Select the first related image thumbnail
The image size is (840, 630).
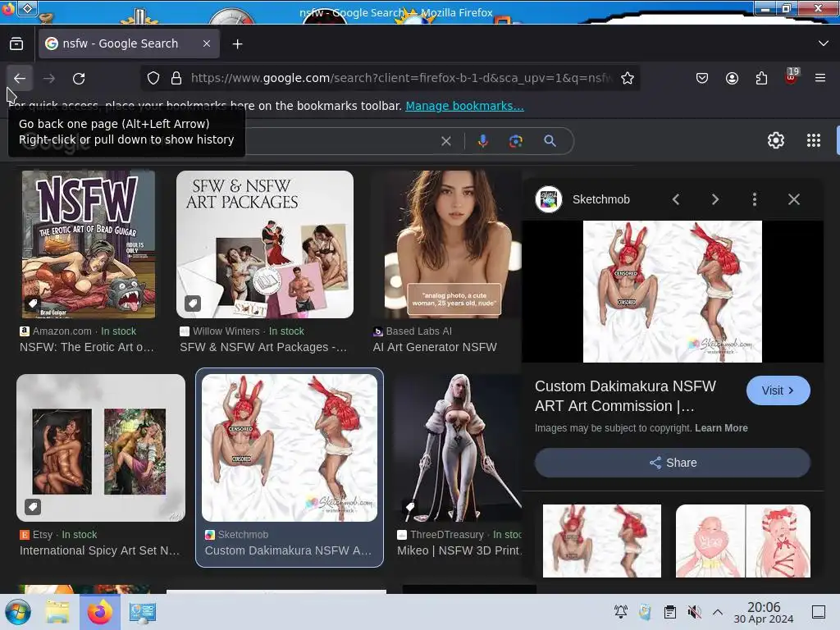601,541
